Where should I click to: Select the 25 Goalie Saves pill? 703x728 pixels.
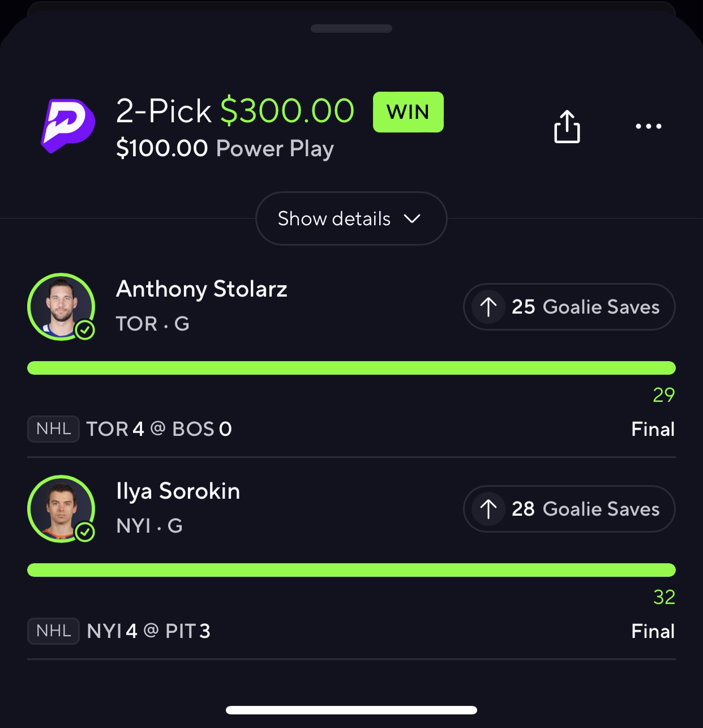point(569,307)
